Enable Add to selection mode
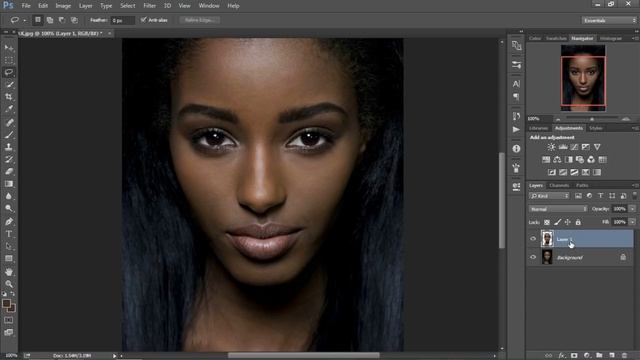 [x=50, y=20]
